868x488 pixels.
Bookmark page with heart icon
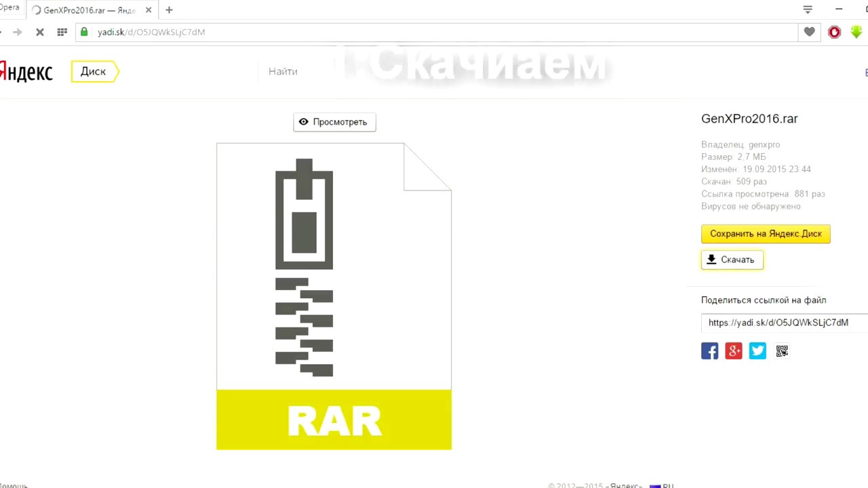point(809,32)
